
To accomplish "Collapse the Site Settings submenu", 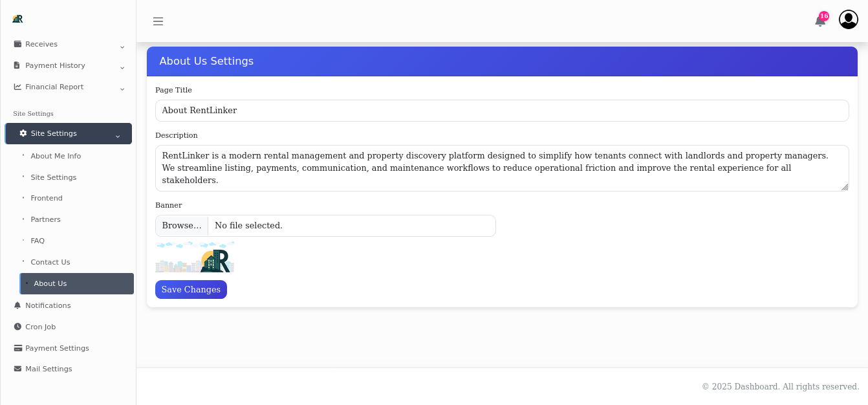I will tap(118, 136).
